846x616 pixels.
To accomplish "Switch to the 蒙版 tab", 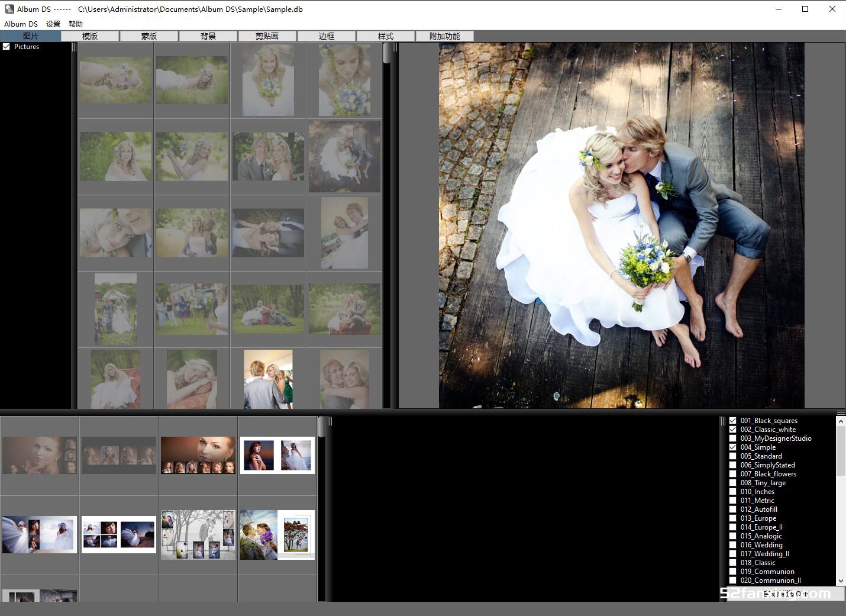I will (x=149, y=36).
